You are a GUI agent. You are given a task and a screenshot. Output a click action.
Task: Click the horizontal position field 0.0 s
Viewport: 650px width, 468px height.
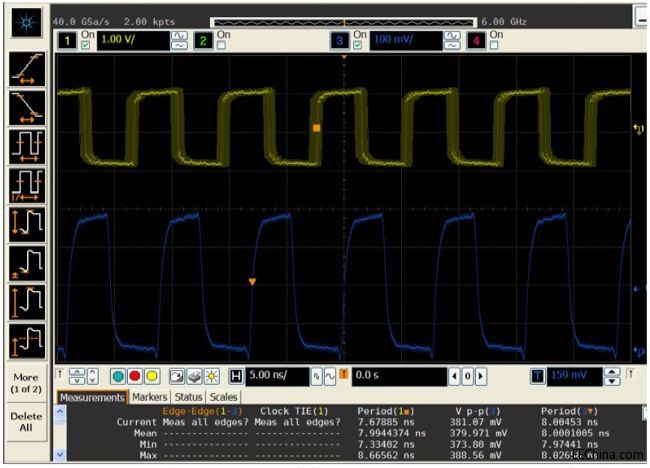click(399, 376)
